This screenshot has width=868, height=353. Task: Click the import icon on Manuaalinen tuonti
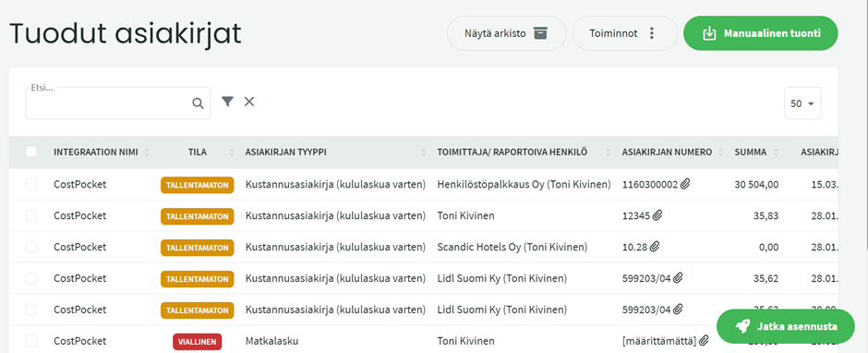tap(709, 33)
